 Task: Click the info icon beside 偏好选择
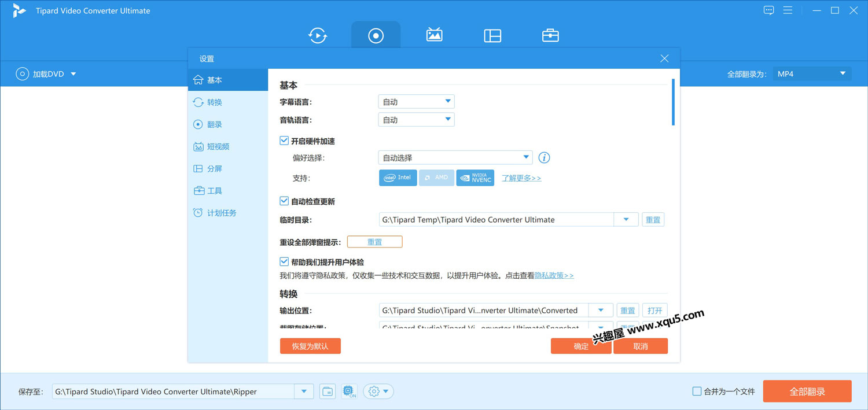coord(544,157)
